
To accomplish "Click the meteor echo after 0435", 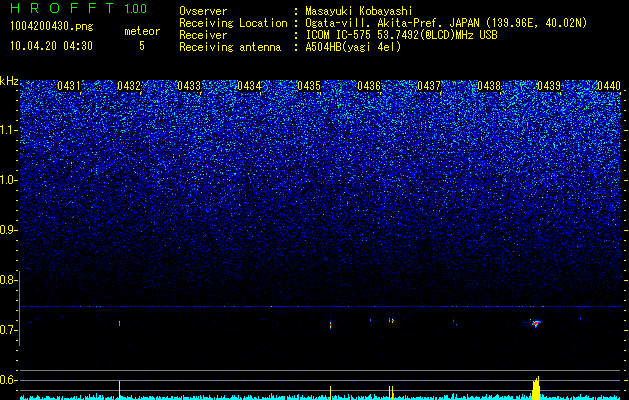I will (331, 325).
